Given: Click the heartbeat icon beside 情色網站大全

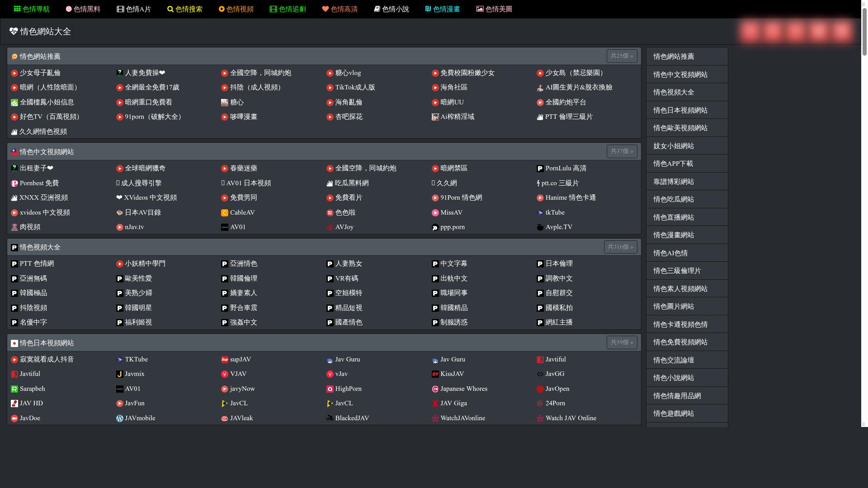Looking at the screenshot, I should pyautogui.click(x=14, y=31).
